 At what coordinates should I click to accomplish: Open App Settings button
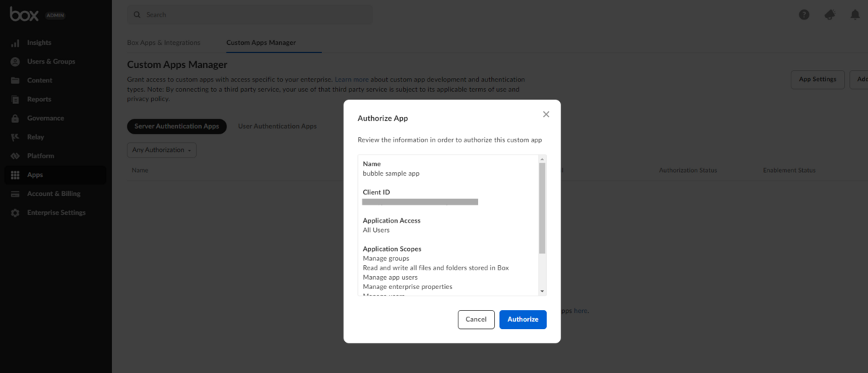point(817,80)
